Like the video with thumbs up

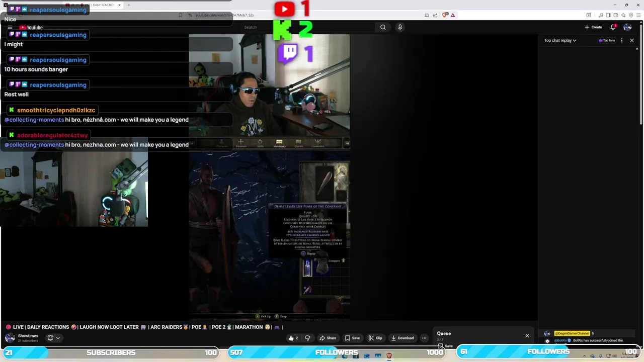coord(293,338)
